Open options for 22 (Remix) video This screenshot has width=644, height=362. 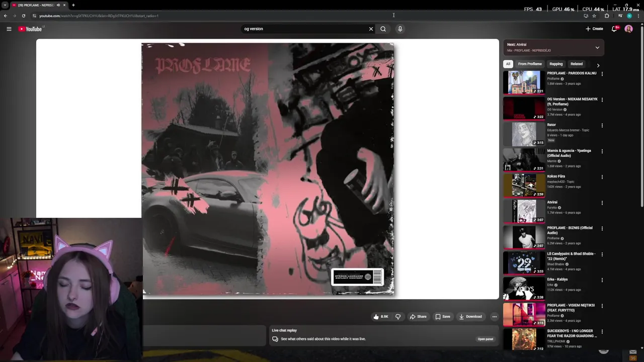[602, 254]
